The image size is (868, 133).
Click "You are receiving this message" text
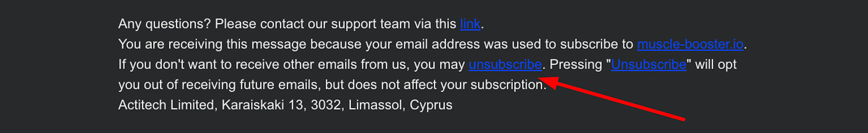coord(212,44)
